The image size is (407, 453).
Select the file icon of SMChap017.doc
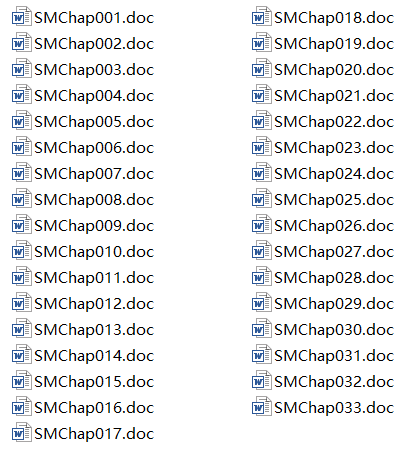[x=22, y=433]
